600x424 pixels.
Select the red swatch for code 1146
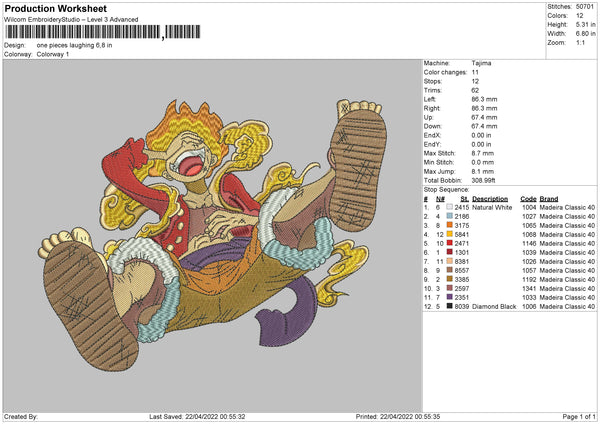[x=449, y=243]
